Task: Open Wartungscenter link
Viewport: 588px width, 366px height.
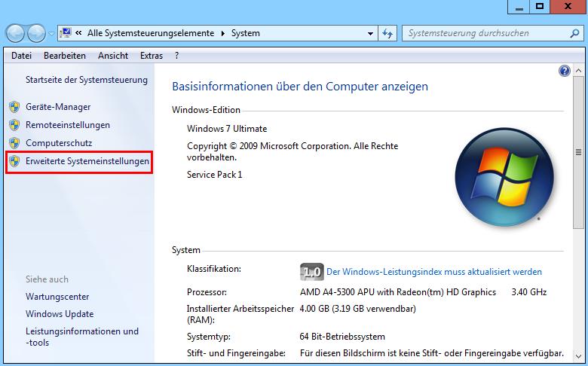Action: (57, 297)
